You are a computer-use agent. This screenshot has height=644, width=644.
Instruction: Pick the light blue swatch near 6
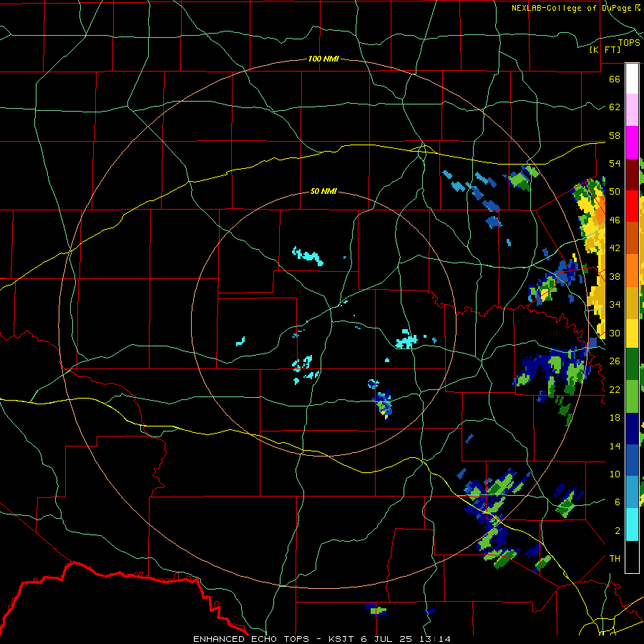[x=632, y=492]
